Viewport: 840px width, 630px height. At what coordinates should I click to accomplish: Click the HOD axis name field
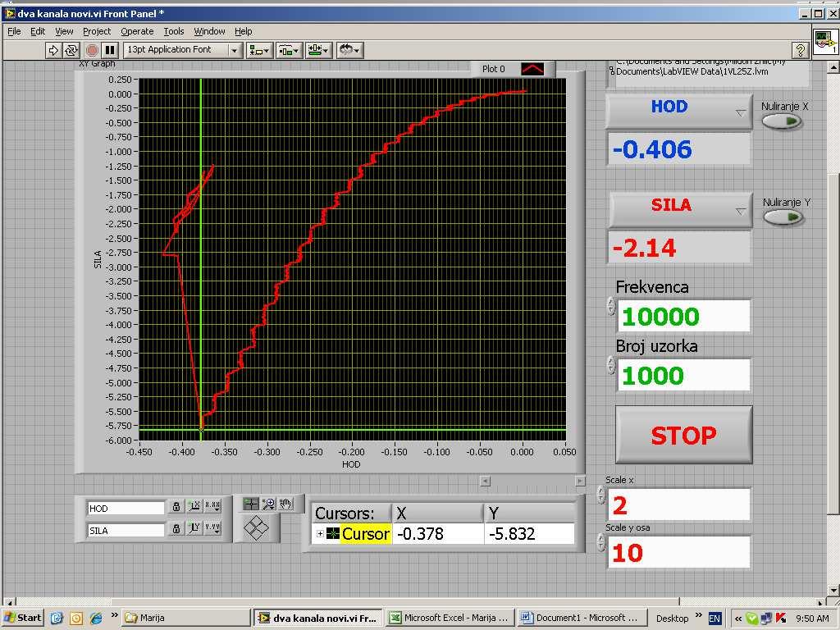pos(126,509)
